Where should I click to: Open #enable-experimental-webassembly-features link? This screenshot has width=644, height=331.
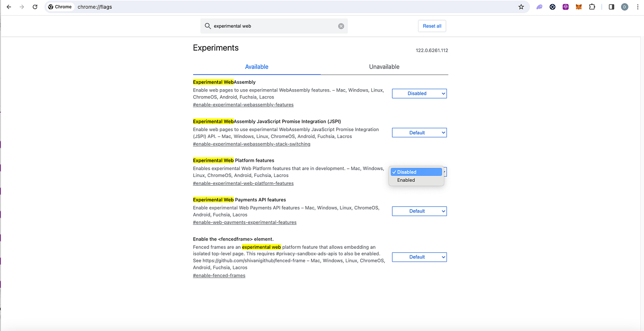[243, 105]
